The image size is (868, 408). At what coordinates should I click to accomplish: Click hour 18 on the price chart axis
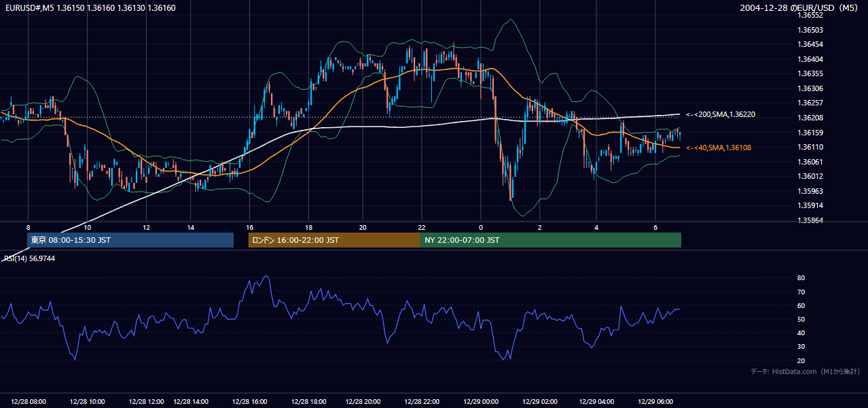308,227
